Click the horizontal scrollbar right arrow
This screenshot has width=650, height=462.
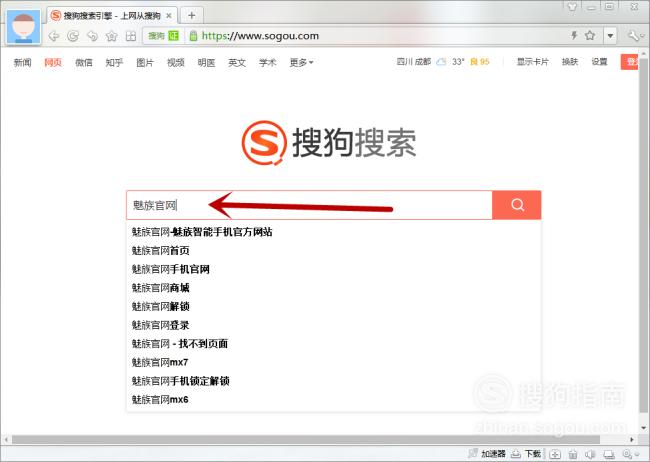(632, 439)
